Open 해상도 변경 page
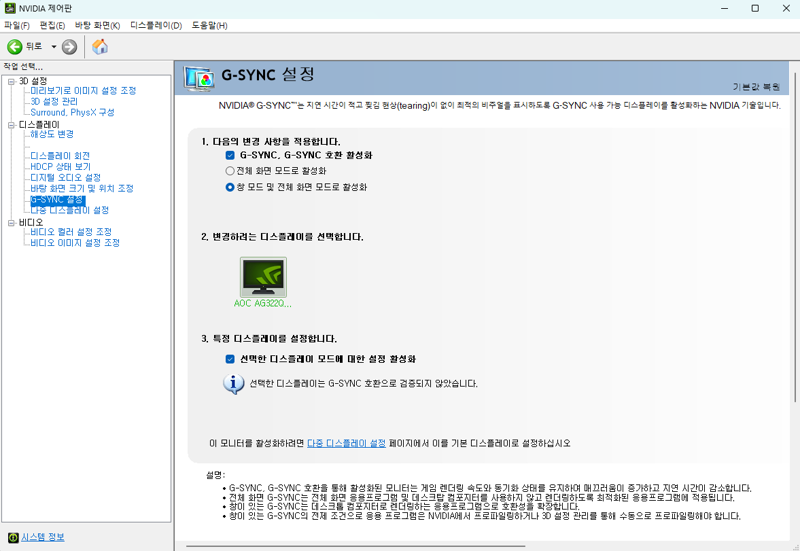The image size is (800, 551). (52, 134)
